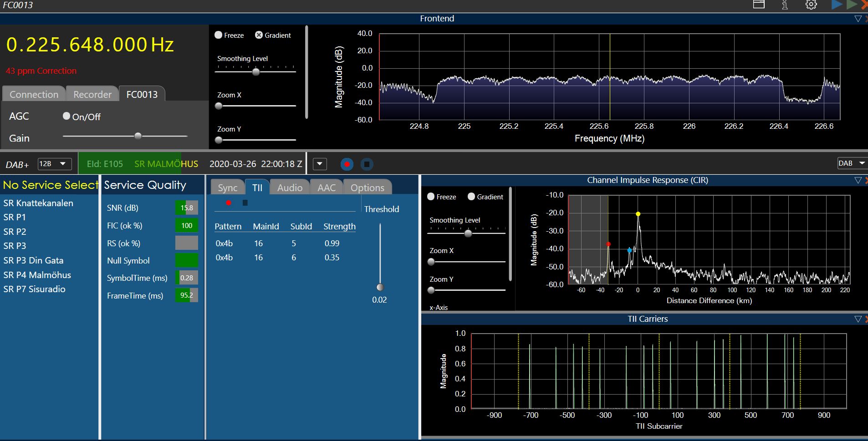Stop recording with the square stop button

367,164
